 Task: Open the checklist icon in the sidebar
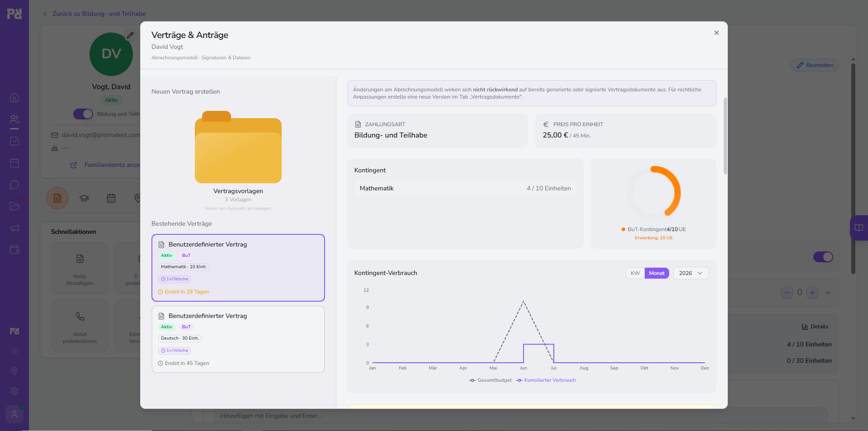tap(14, 141)
